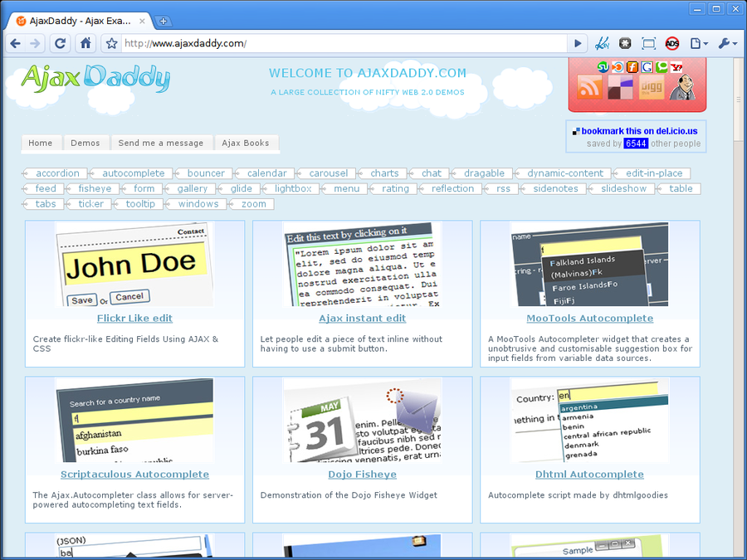Click the cartoon businessman icon
Viewport: 747px width, 560px height.
[x=682, y=87]
